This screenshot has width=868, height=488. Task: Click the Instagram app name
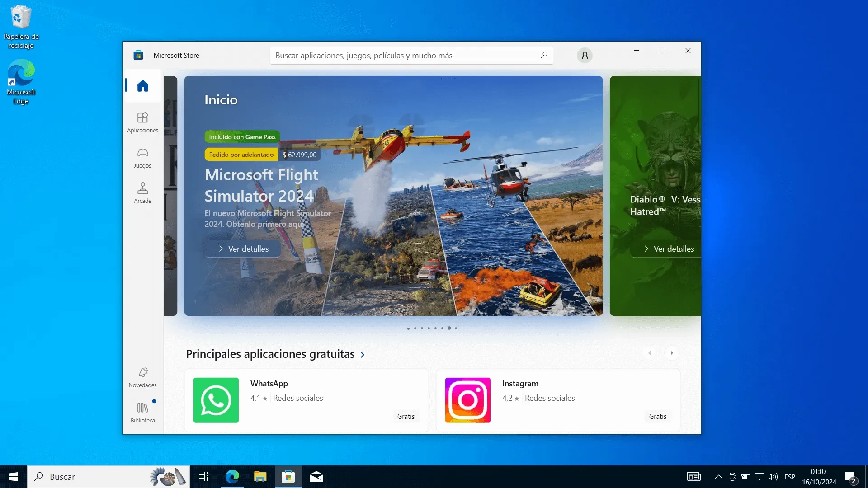click(x=520, y=384)
